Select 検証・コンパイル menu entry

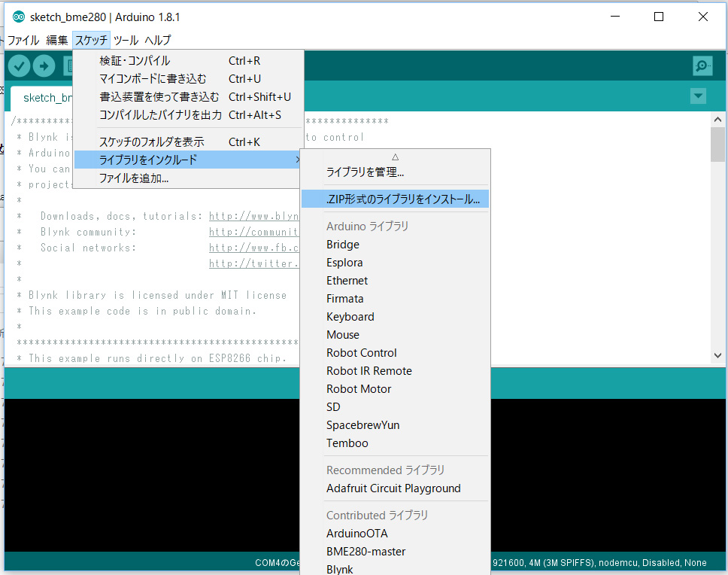[x=135, y=61]
